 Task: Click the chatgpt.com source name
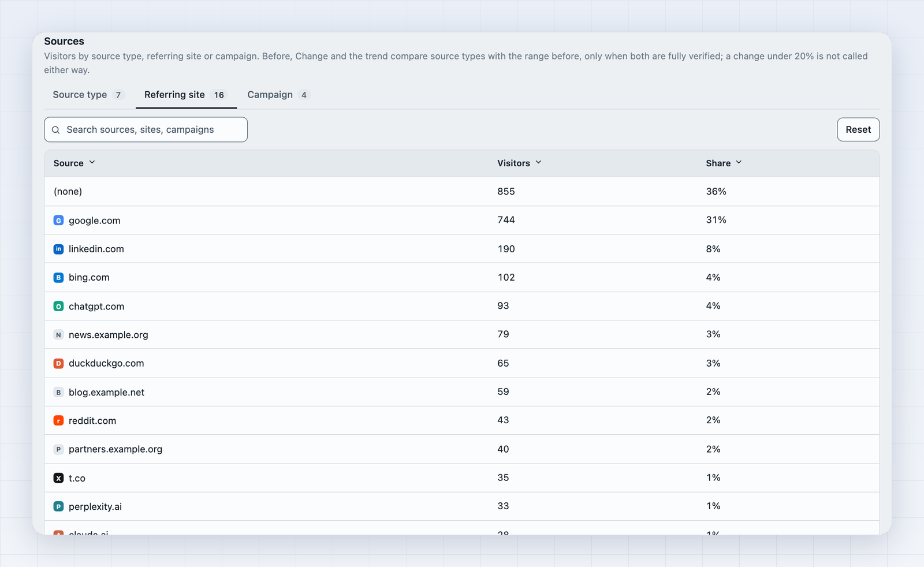tap(96, 307)
